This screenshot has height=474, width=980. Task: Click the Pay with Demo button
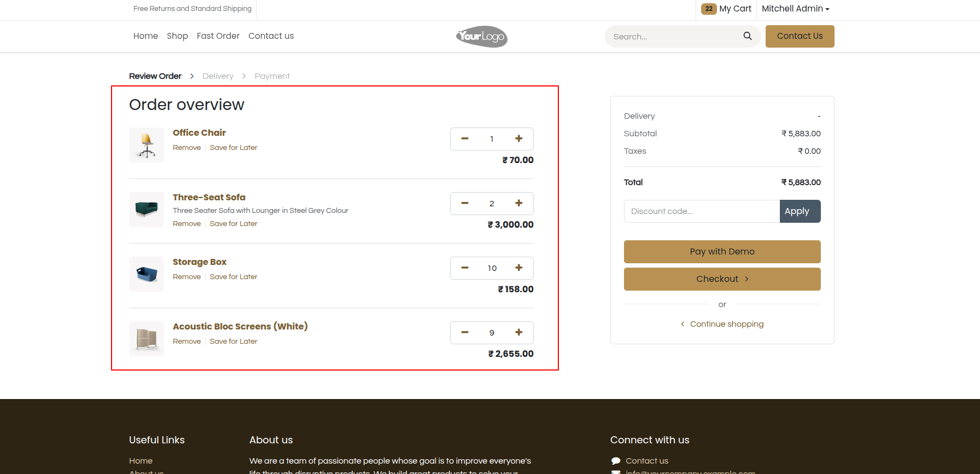tap(722, 252)
